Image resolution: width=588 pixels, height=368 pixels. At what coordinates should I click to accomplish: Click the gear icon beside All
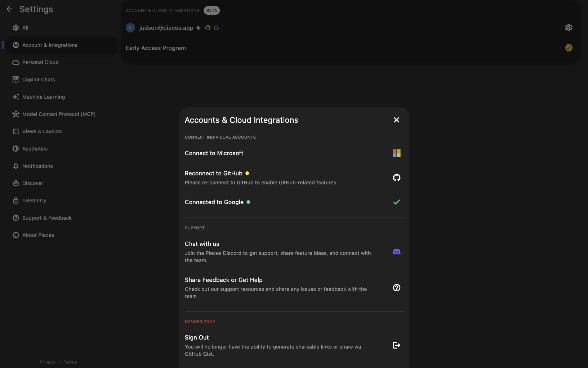(x=16, y=28)
